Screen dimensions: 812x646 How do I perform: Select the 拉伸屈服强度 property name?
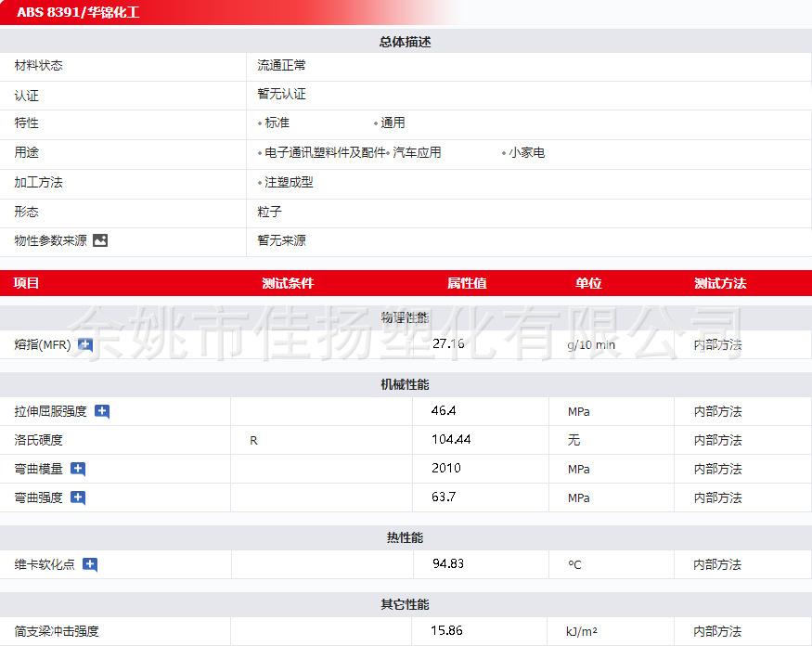tap(51, 411)
